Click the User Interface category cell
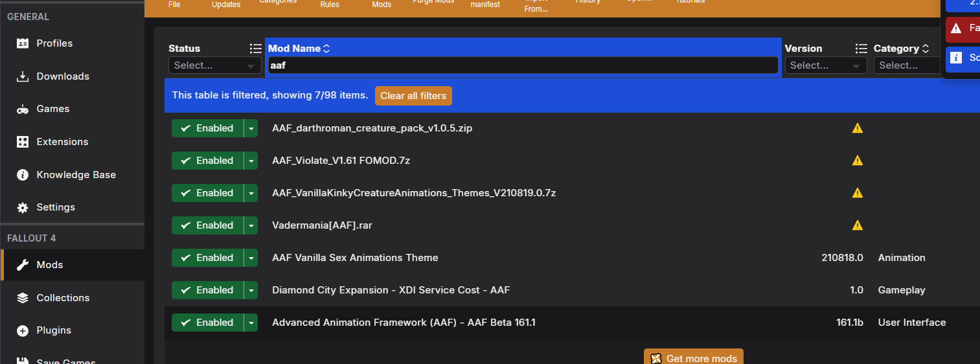Viewport: 980px width, 364px height. pos(912,323)
